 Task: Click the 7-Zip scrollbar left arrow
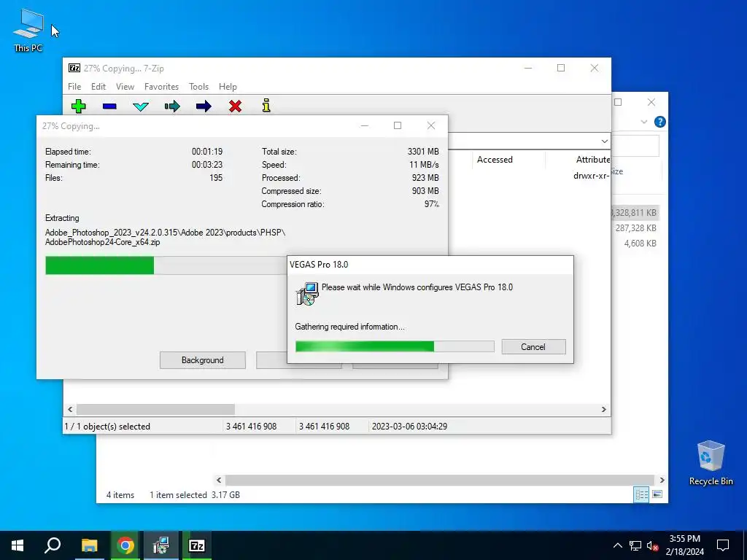tap(71, 410)
